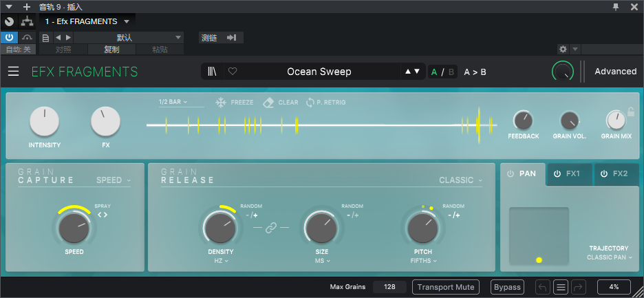Open the CLASSIC release mode dropdown

pos(460,180)
